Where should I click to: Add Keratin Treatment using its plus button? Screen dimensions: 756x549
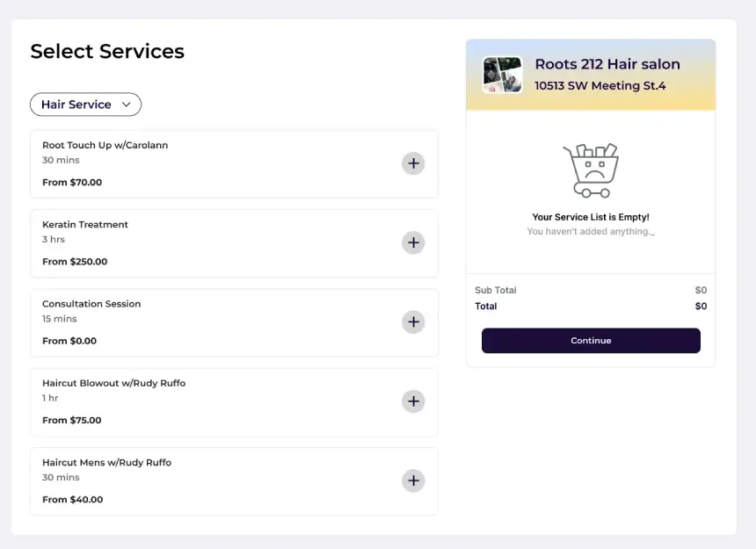[413, 242]
